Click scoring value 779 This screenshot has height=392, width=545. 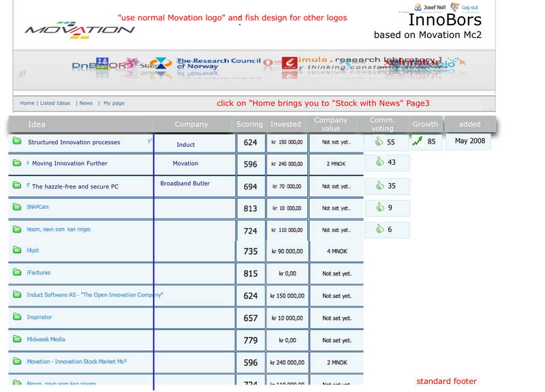tap(251, 340)
